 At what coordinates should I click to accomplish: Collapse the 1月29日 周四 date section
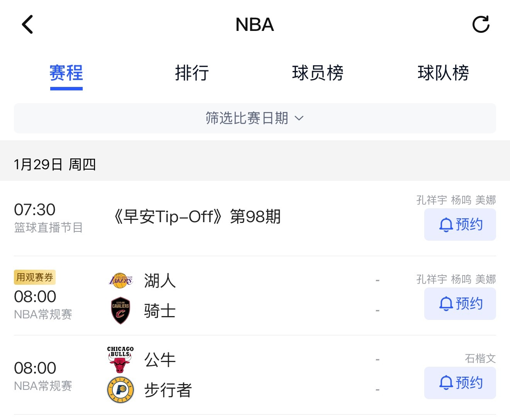click(55, 164)
